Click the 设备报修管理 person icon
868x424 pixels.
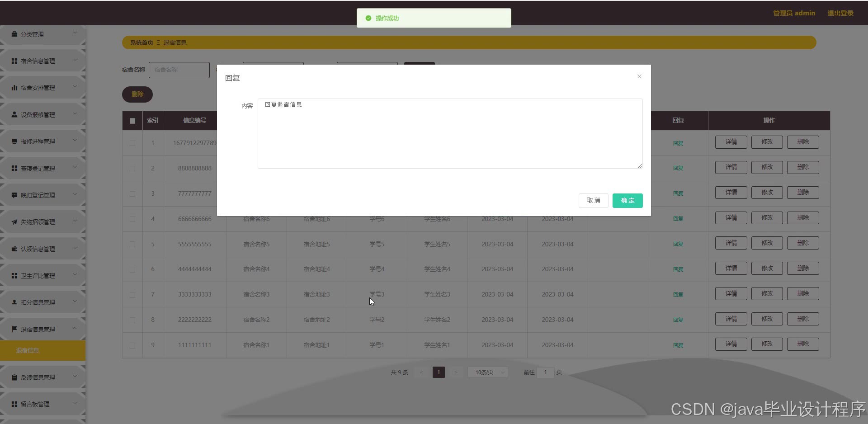pyautogui.click(x=14, y=114)
